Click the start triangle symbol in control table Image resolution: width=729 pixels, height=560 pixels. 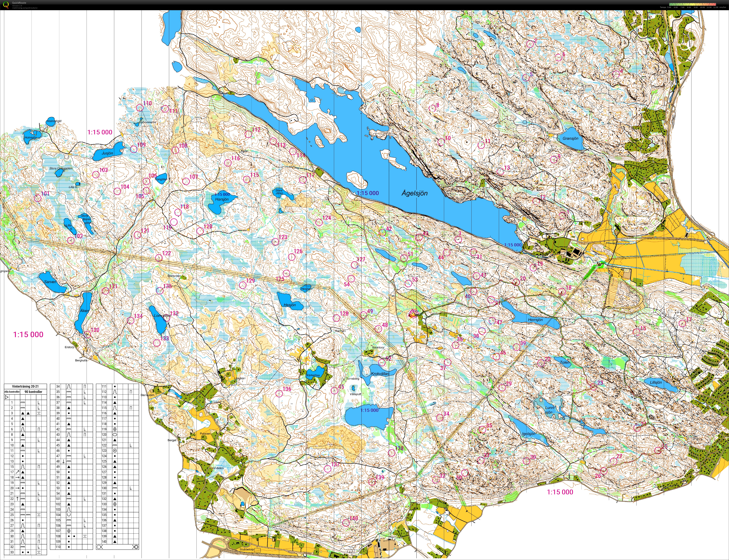click(x=7, y=397)
